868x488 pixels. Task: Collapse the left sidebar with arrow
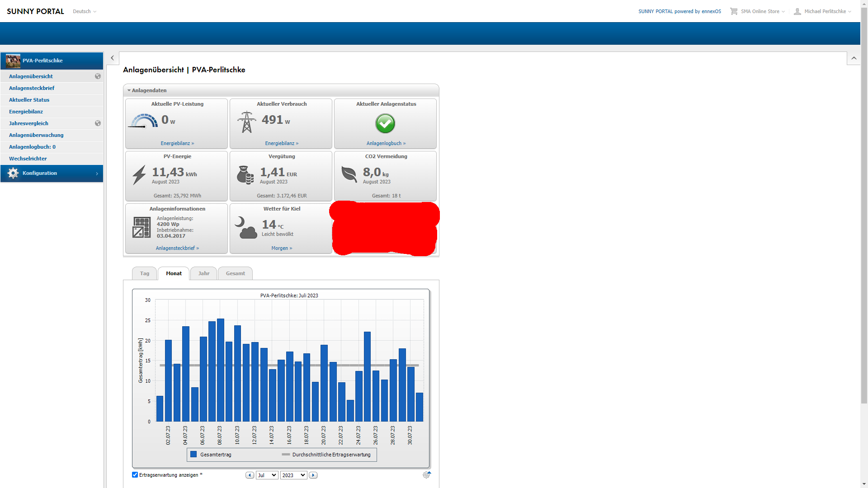[x=112, y=58]
